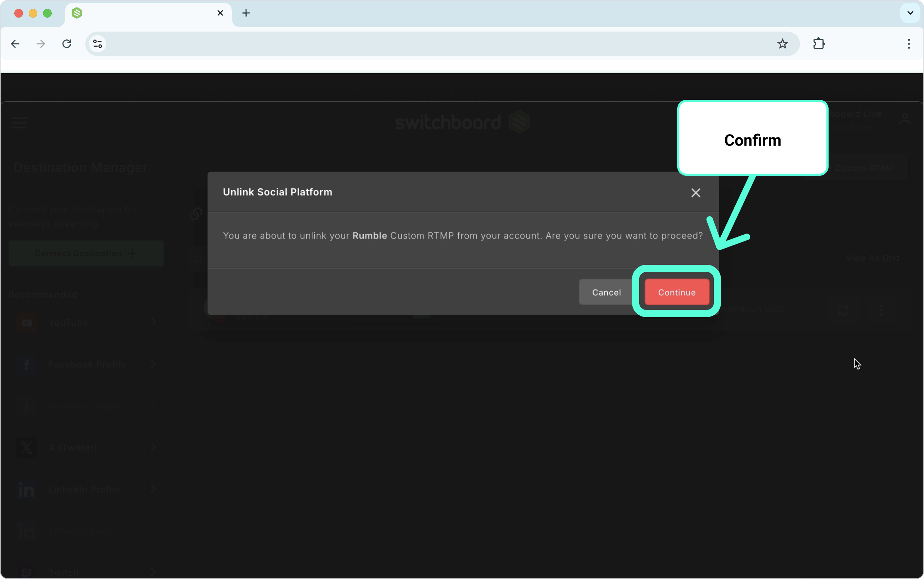Select X (Twitter) destination
The height and width of the screenshot is (579, 924).
pyautogui.click(x=86, y=447)
